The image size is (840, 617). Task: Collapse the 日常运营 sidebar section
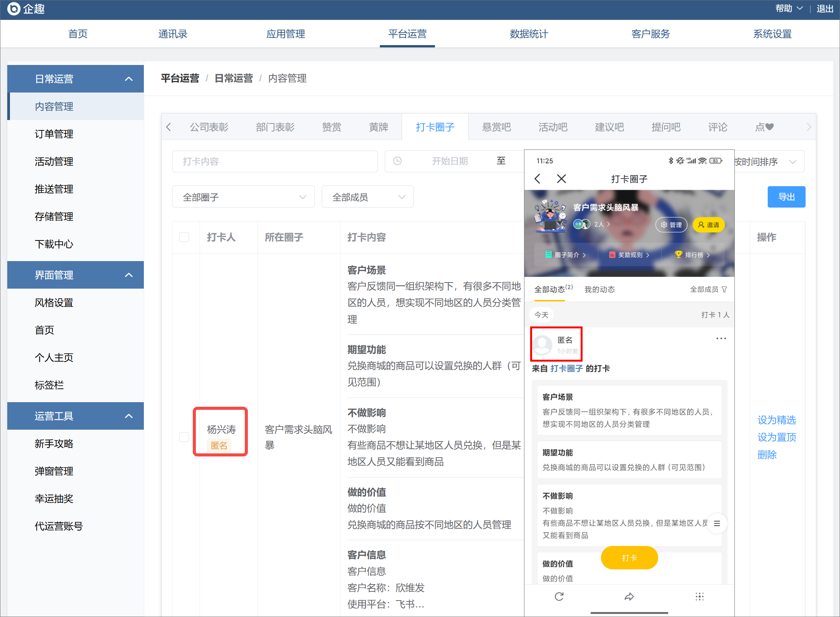tap(129, 79)
